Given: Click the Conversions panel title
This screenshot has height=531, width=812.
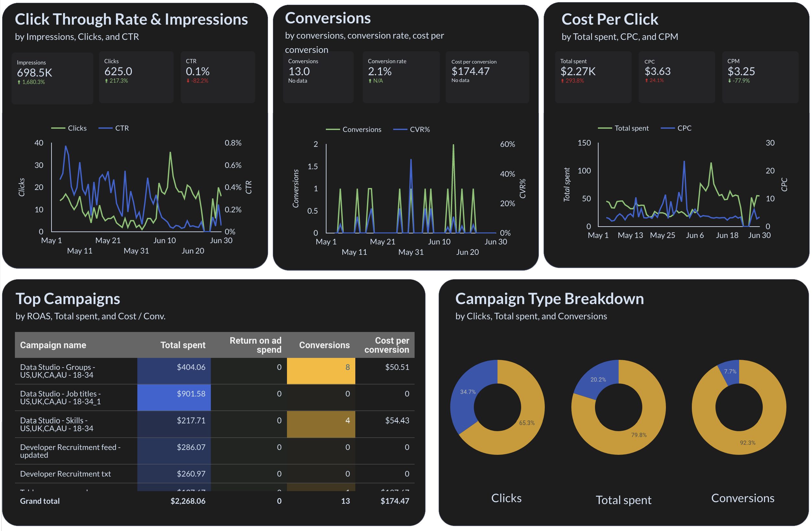Looking at the screenshot, I should tap(328, 18).
